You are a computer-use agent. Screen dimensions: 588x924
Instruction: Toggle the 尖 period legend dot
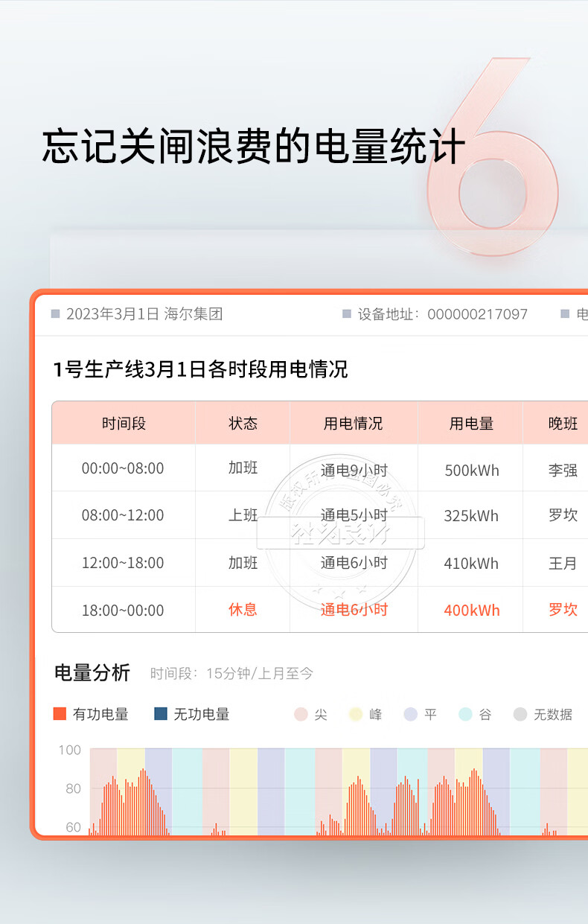point(301,715)
